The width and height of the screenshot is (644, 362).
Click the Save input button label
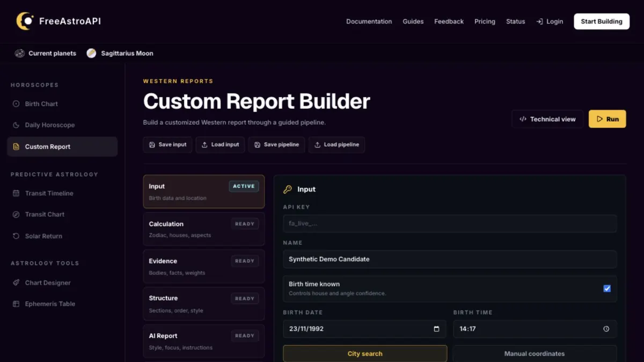[x=172, y=145]
